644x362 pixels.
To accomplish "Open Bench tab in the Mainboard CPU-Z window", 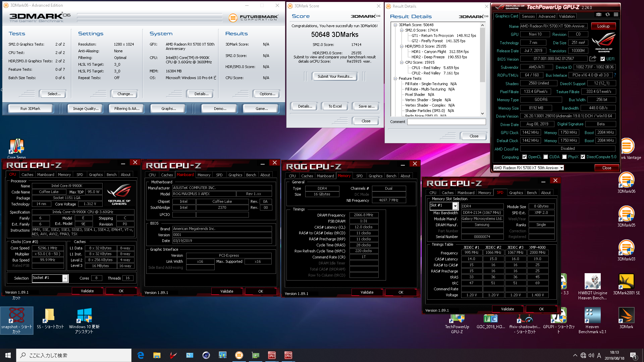I will (x=251, y=175).
